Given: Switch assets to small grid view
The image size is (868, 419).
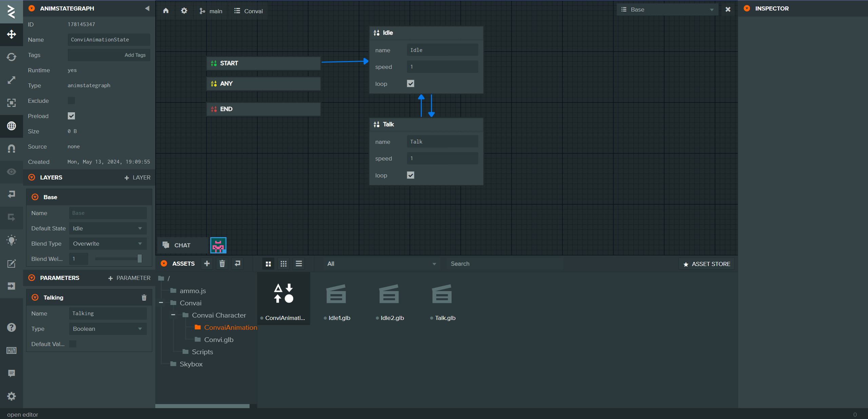Looking at the screenshot, I should click(x=283, y=264).
